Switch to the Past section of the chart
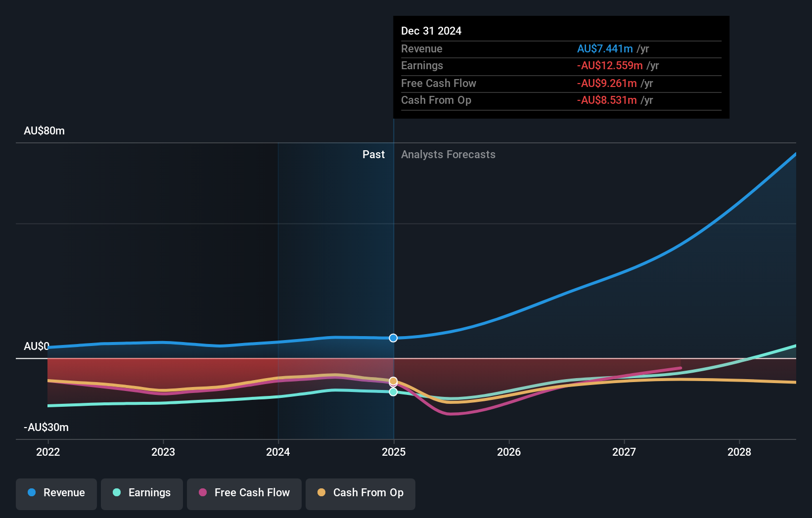Screen dimensions: 812x518 [x=373, y=154]
